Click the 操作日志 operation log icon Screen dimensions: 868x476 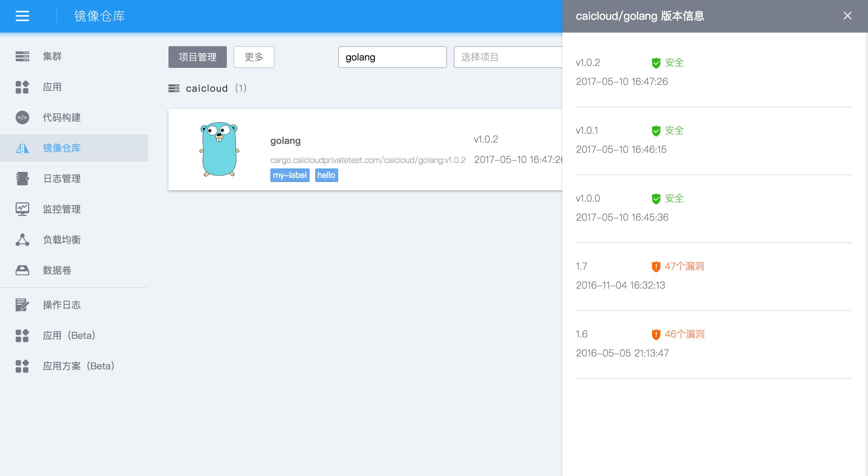click(22, 305)
